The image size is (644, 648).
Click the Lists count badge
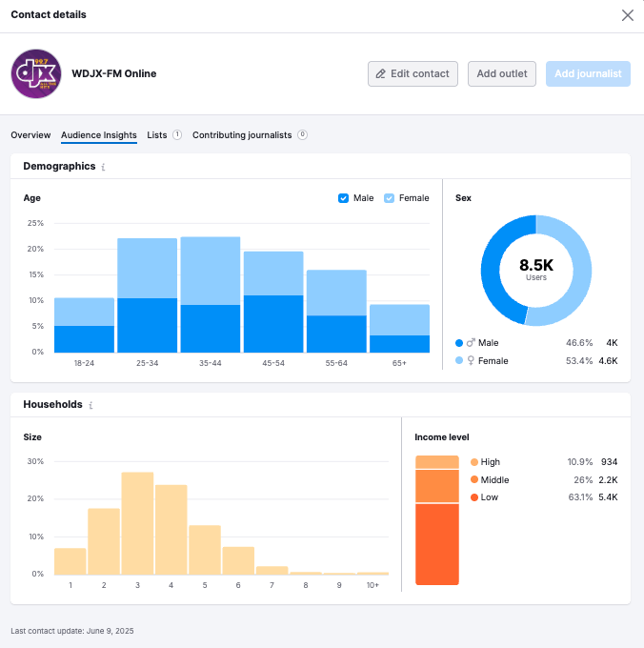[177, 135]
